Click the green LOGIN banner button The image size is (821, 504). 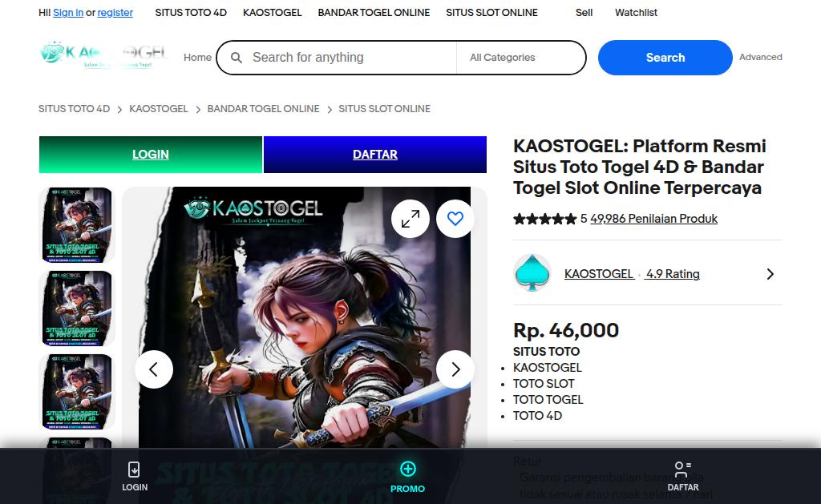[x=150, y=155]
